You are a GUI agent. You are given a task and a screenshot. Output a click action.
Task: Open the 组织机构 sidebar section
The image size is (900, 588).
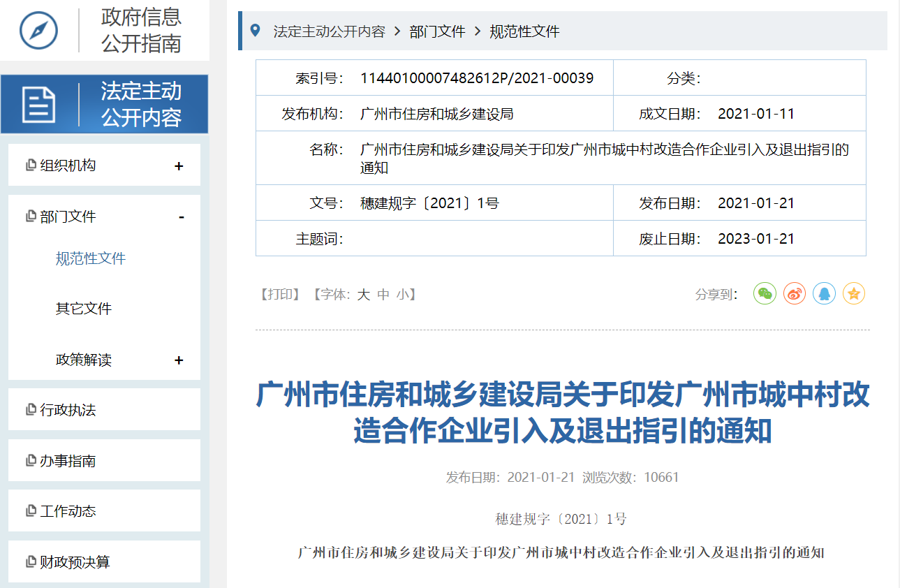tap(68, 166)
